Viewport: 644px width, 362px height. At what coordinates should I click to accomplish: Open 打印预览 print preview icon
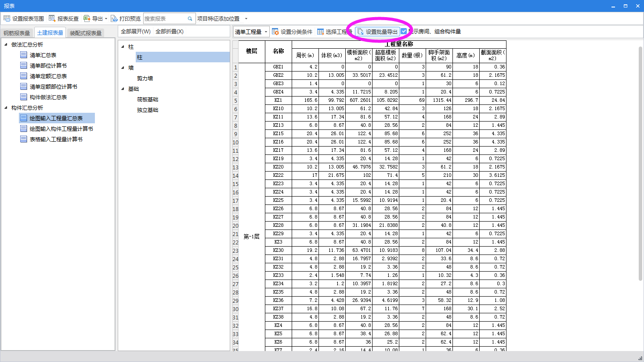(x=114, y=18)
